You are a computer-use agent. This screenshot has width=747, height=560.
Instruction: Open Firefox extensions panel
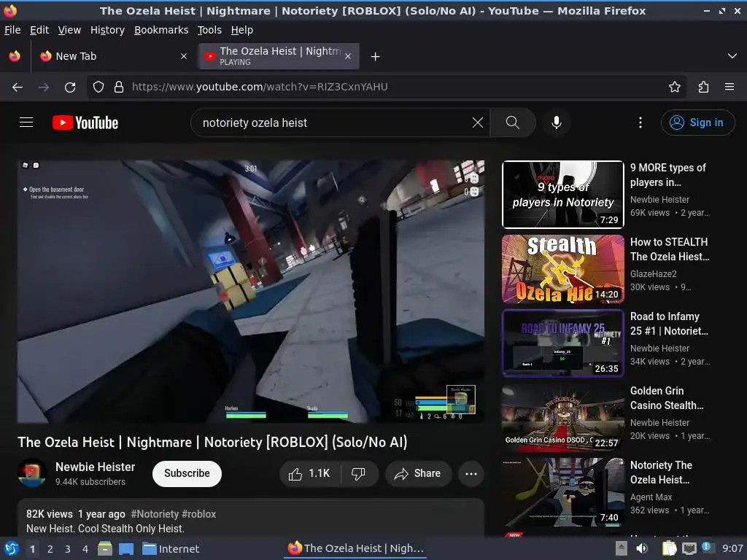coord(703,87)
